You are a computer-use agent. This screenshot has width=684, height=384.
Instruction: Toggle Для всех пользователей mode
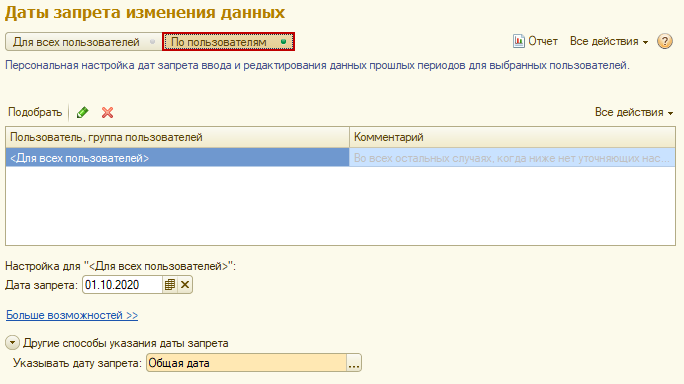tap(84, 42)
